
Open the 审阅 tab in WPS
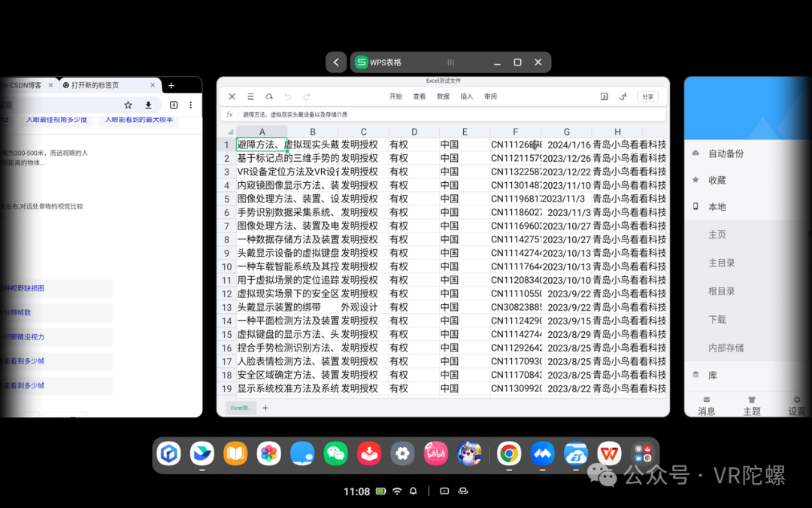click(x=490, y=96)
